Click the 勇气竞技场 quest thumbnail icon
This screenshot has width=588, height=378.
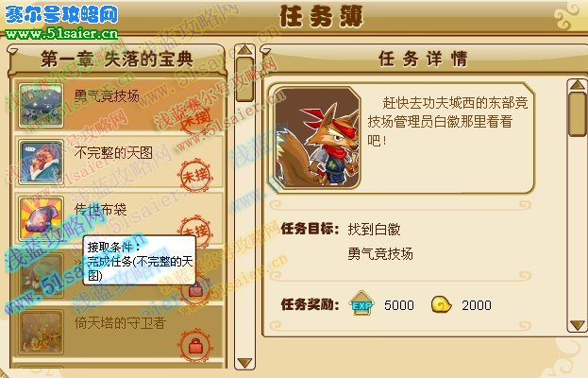pos(41,105)
